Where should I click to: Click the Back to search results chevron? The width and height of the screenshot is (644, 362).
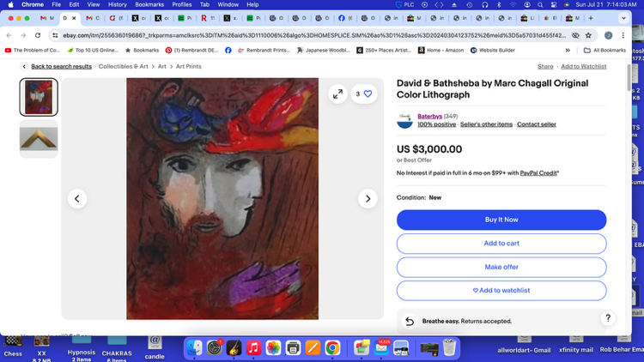(x=24, y=67)
